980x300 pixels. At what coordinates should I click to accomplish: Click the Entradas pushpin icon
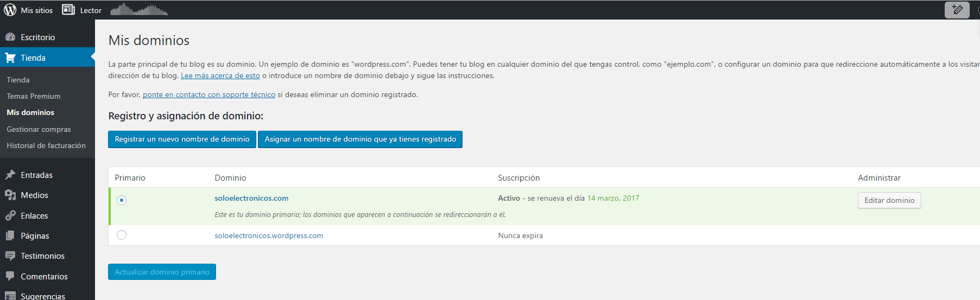coord(10,175)
